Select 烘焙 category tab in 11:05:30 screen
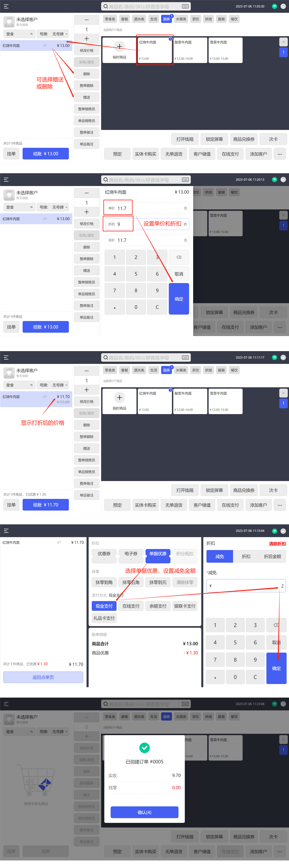 (x=209, y=19)
